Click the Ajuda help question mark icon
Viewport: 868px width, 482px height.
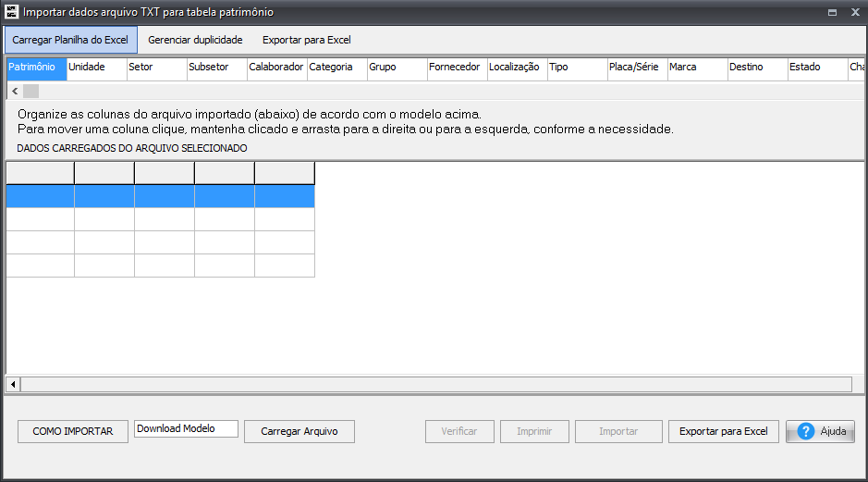point(805,432)
